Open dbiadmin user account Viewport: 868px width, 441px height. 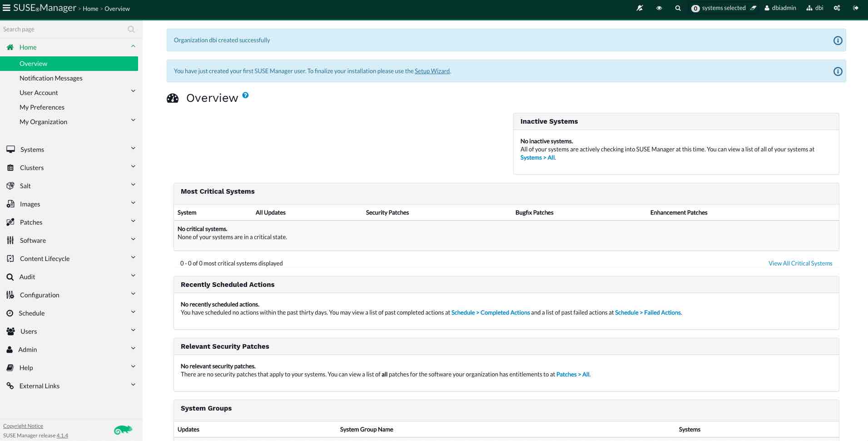click(780, 8)
